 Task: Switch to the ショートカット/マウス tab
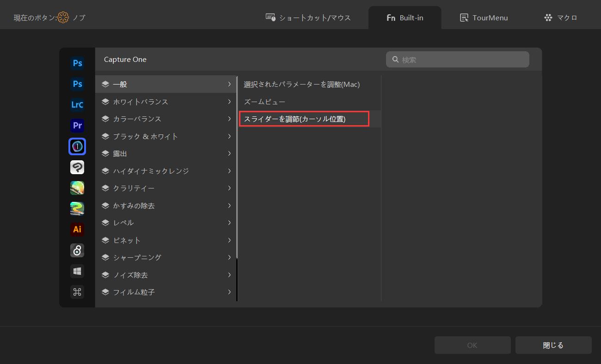tap(308, 18)
